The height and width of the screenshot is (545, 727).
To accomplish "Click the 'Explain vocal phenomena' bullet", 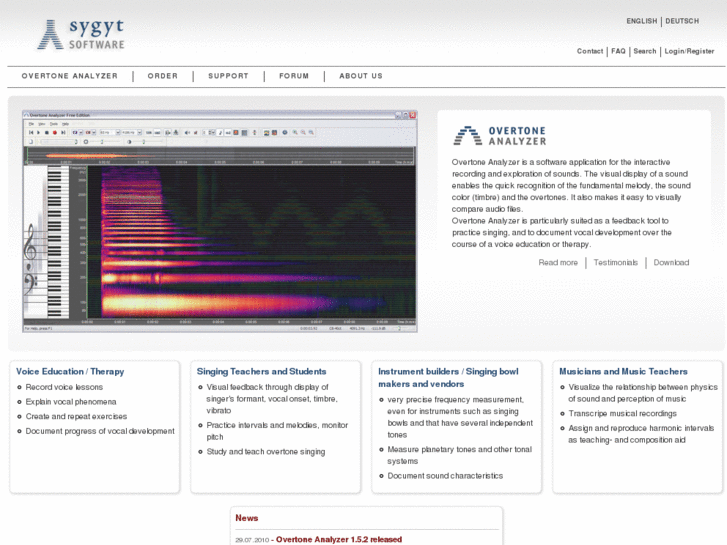I will pos(71,402).
